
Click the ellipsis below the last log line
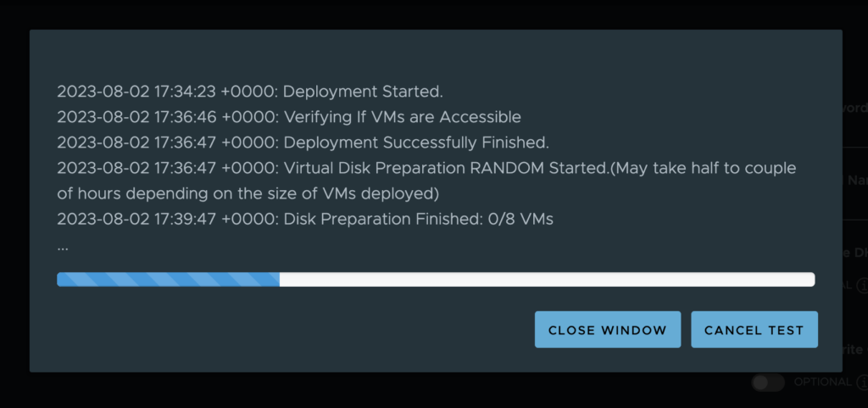click(63, 247)
